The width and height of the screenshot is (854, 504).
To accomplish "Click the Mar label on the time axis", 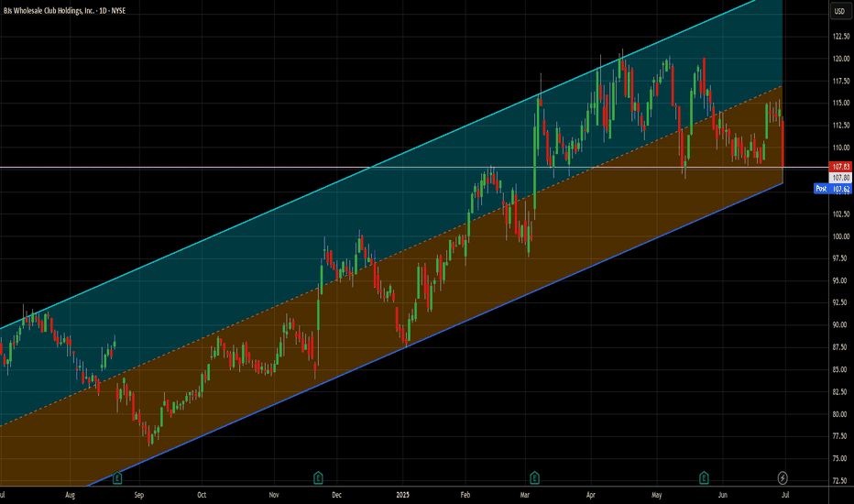I will tap(524, 495).
